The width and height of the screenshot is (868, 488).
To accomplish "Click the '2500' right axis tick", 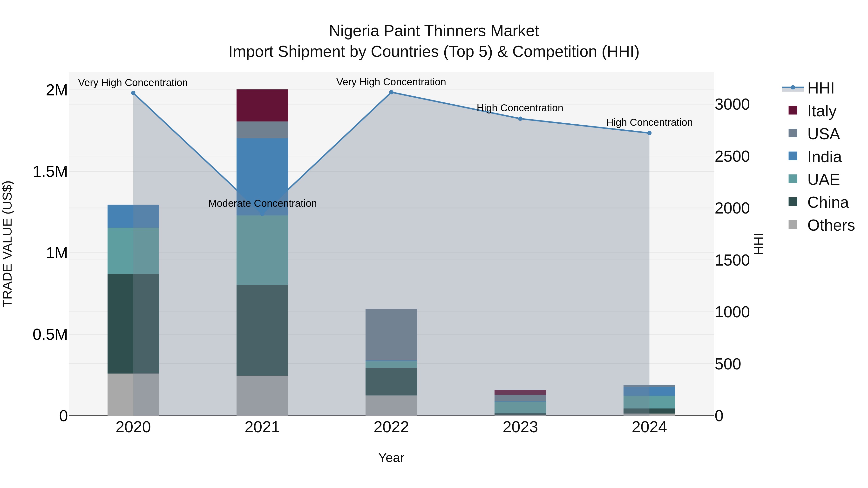I will pos(732,157).
